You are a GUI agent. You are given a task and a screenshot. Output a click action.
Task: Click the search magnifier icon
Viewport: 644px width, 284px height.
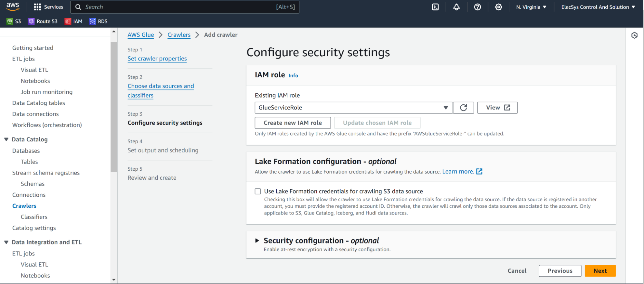[78, 7]
